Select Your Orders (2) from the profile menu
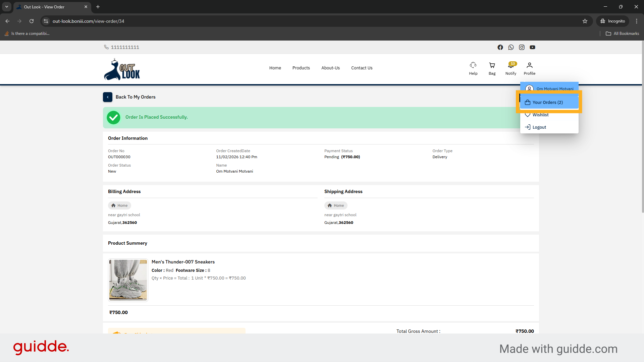 point(547,102)
